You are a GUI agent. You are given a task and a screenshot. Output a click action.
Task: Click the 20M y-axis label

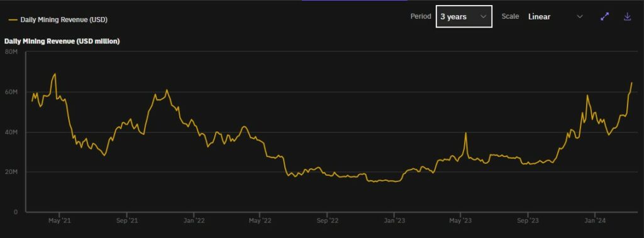coord(11,172)
